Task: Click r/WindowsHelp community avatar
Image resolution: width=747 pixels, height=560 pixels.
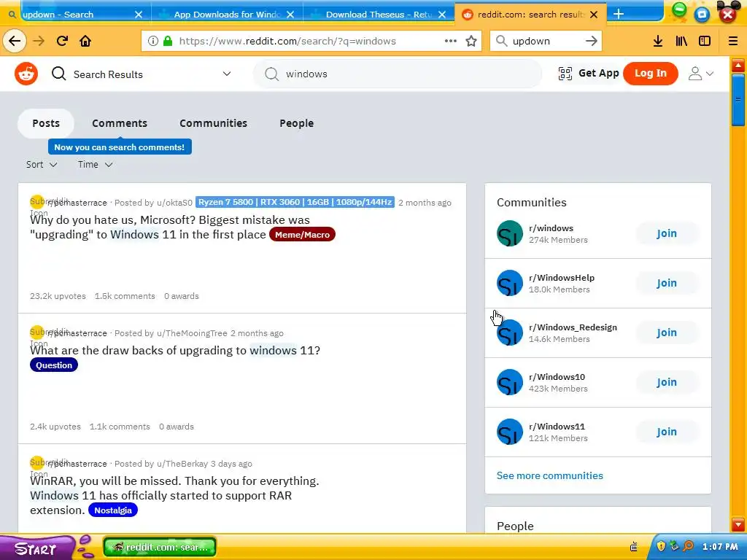Action: 510,283
